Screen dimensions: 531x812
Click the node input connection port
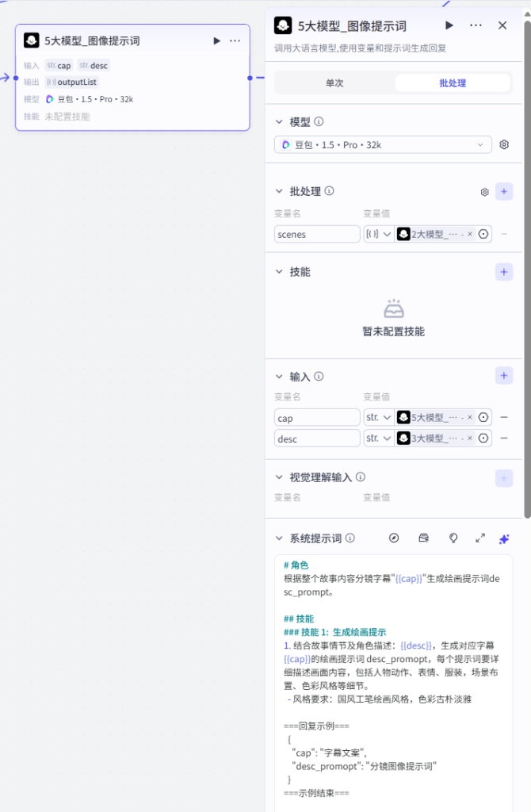(x=16, y=79)
